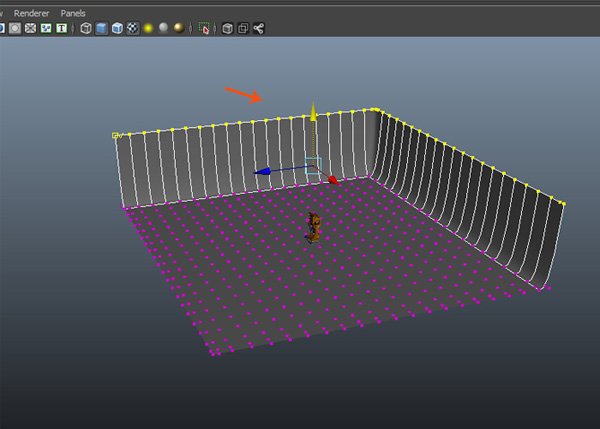Screen dimensions: 600x429
Task: Toggle X-ray joints icon
Action: [259, 28]
